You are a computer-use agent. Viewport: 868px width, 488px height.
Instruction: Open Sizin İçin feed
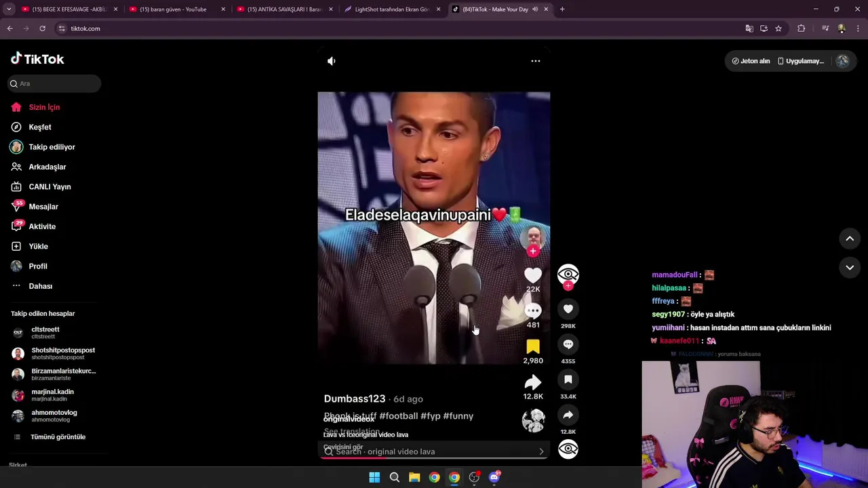click(45, 107)
